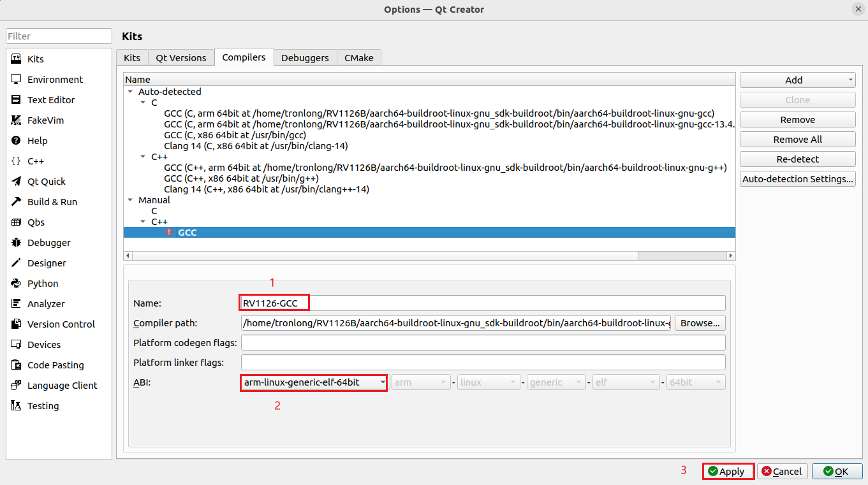Image resolution: width=868 pixels, height=485 pixels.
Task: Focus the Name field containing RV1126-GCC
Action: [x=483, y=303]
